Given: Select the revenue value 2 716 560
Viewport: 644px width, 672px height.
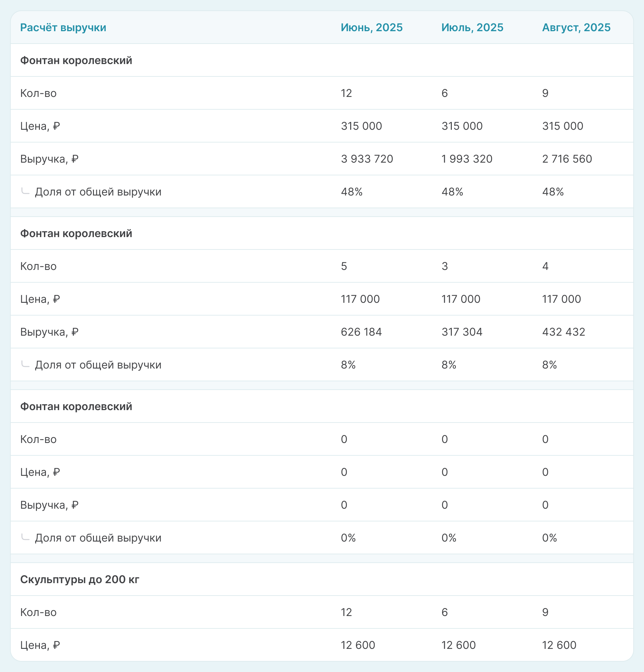Looking at the screenshot, I should (567, 159).
